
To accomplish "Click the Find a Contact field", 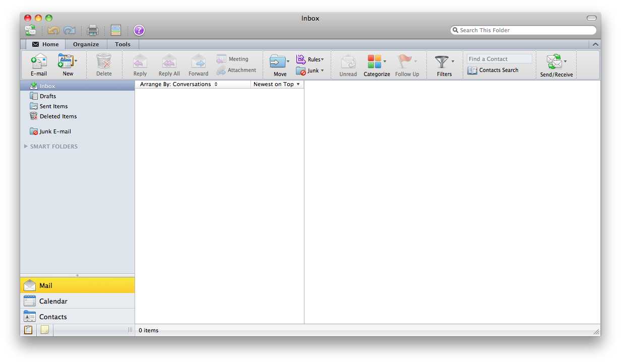I will point(499,59).
